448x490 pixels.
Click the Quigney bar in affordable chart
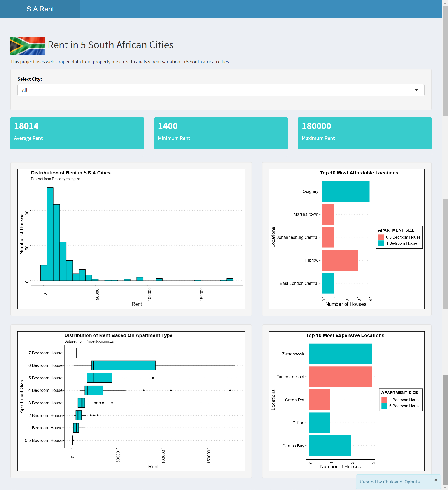click(346, 191)
